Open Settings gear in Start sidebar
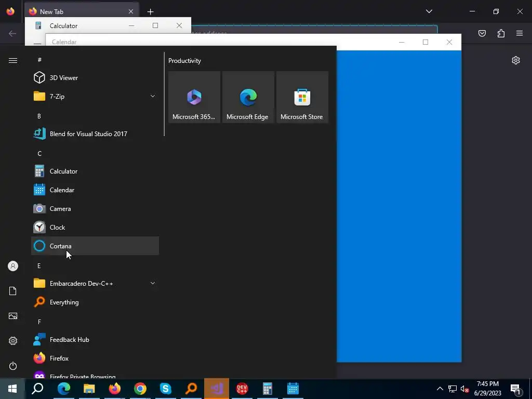532x399 pixels. coord(13,341)
